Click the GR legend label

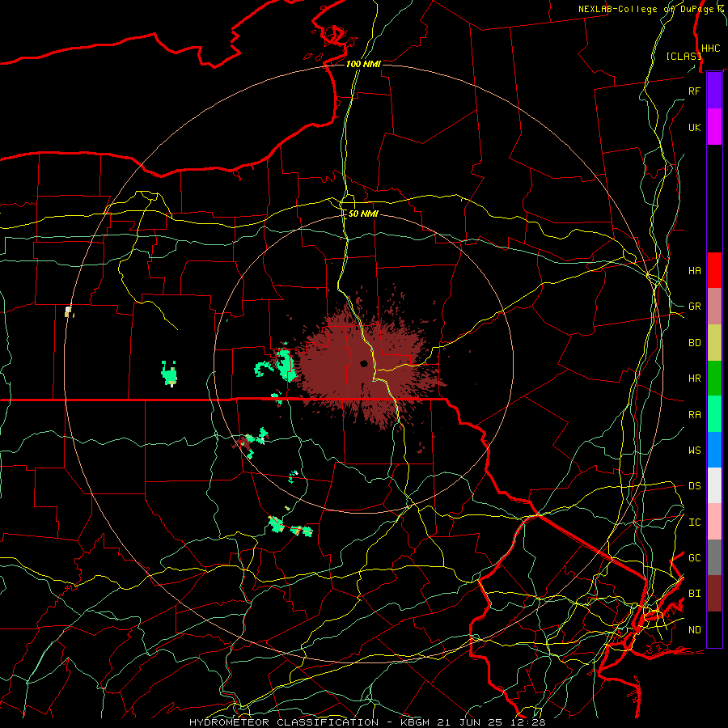[694, 307]
